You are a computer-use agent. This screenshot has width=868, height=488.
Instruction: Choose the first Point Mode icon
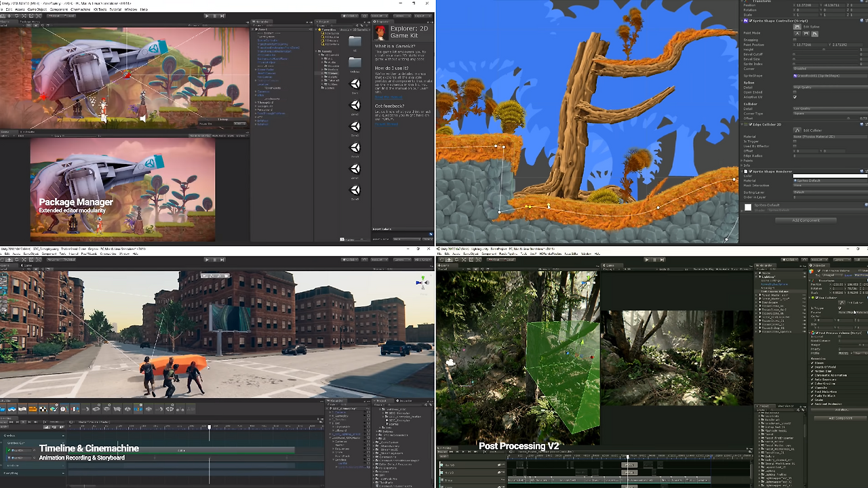pyautogui.click(x=797, y=33)
